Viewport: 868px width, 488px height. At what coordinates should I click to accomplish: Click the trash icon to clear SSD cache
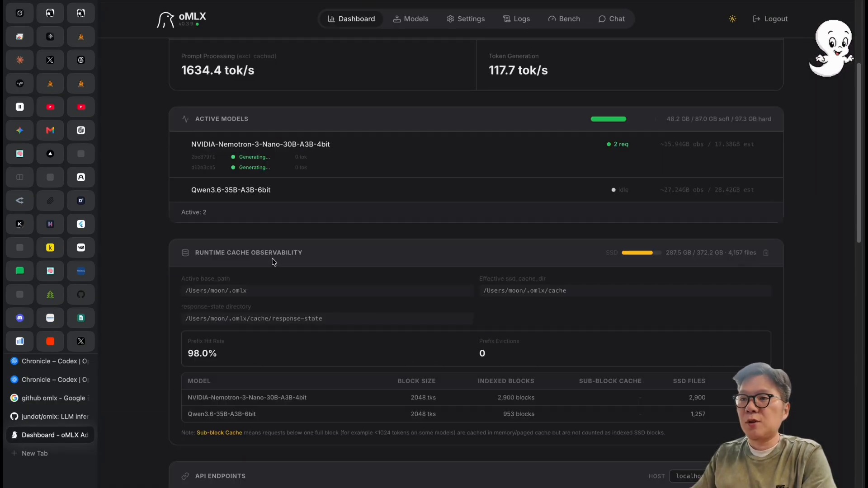click(x=766, y=253)
